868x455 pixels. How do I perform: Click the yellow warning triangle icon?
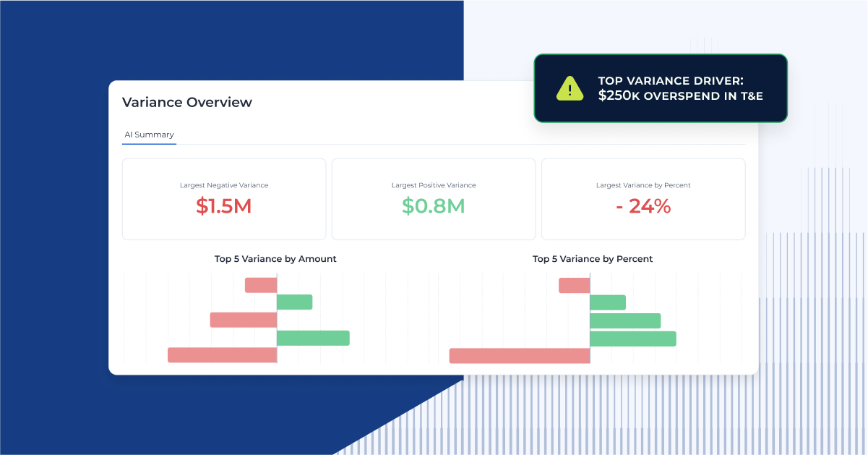coord(570,88)
